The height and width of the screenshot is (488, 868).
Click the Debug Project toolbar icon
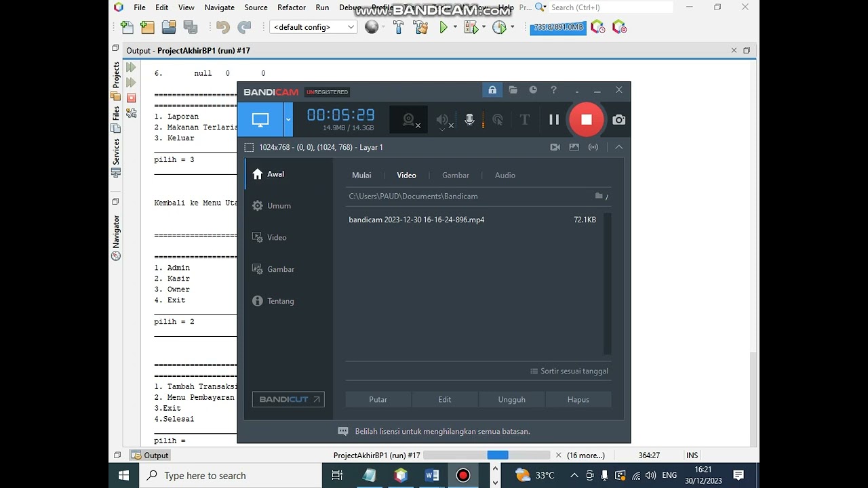coord(471,27)
